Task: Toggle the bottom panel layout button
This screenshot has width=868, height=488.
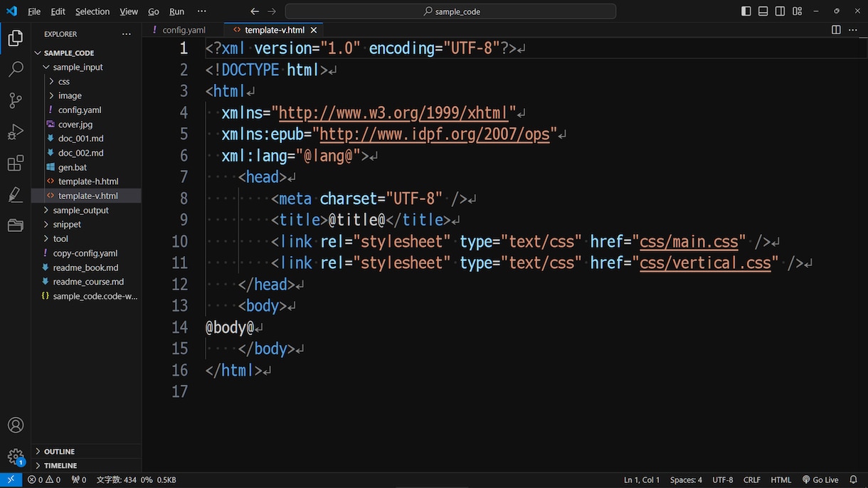Action: [763, 11]
